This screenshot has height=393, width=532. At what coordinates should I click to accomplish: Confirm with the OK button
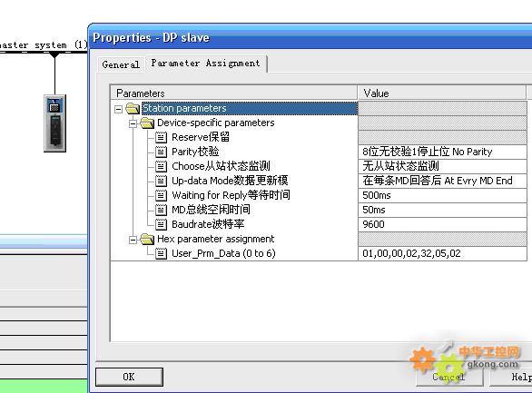coord(129,377)
